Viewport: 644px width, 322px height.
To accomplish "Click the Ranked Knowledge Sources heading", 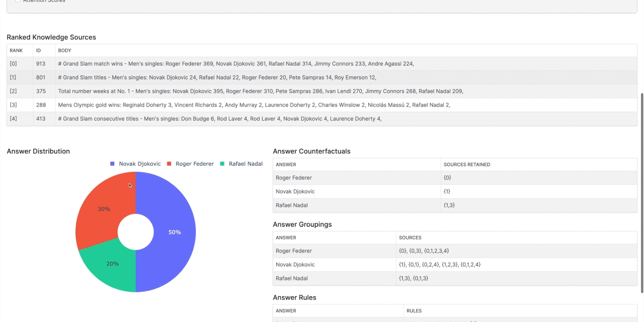I will [x=51, y=37].
